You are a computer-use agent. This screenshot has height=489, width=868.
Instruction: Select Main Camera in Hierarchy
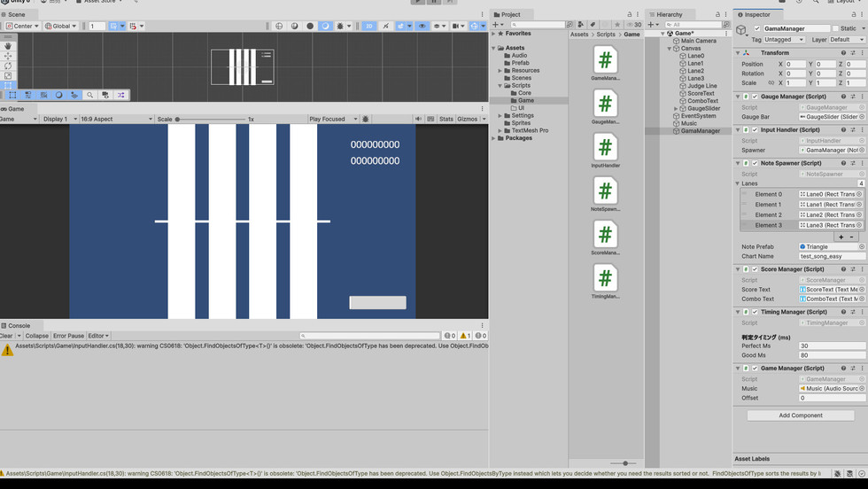tap(698, 41)
